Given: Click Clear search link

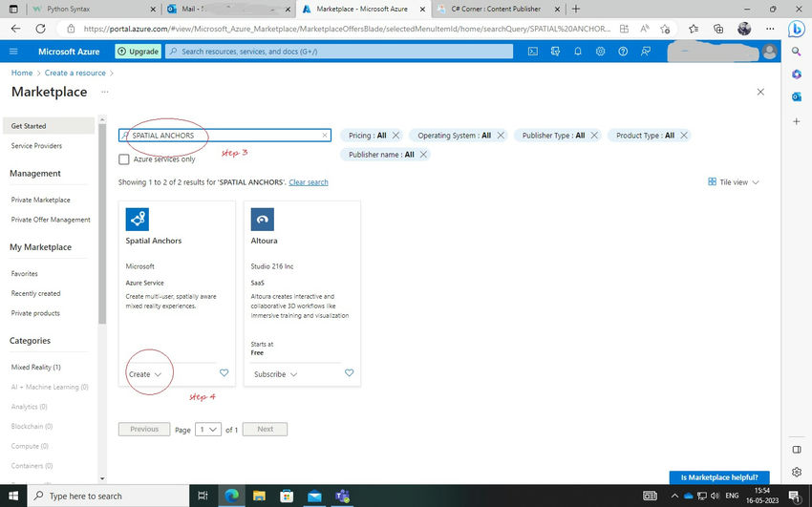Looking at the screenshot, I should pyautogui.click(x=309, y=182).
